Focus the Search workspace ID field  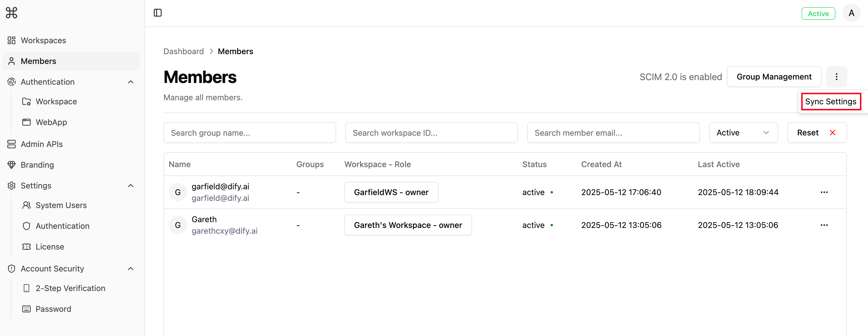pos(431,133)
